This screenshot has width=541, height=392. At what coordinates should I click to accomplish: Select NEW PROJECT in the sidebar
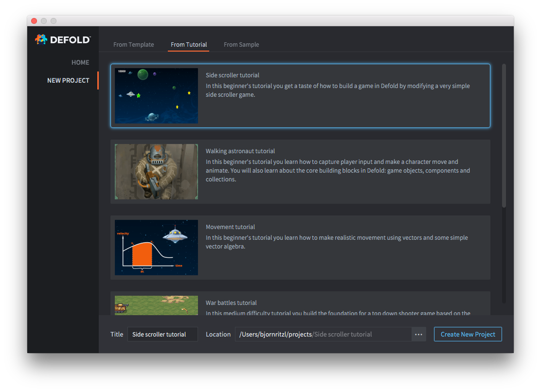pos(68,81)
